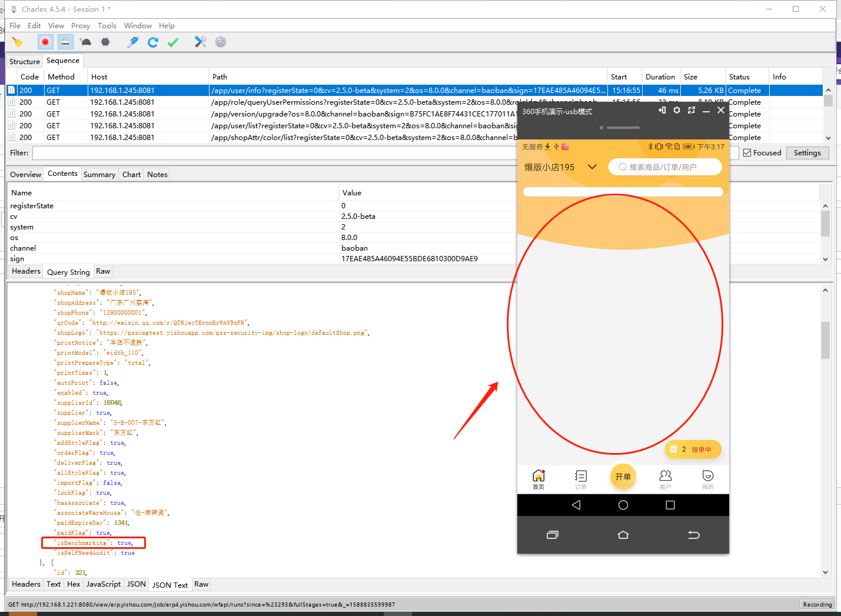
Task: Open the Window menu
Action: point(138,26)
